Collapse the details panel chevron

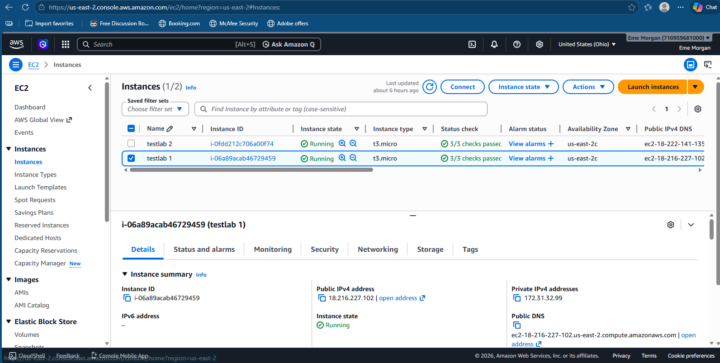691,224
